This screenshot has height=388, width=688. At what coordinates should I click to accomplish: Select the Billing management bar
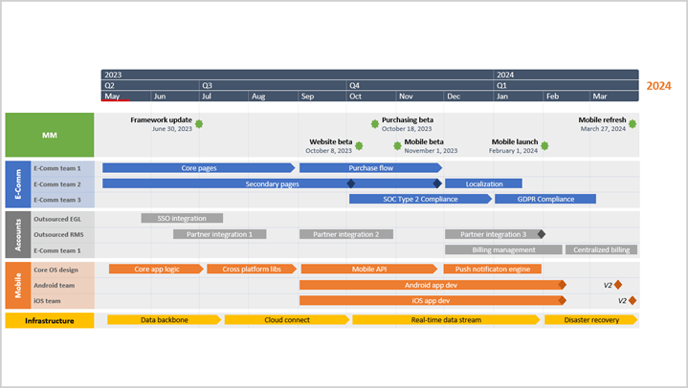504,250
